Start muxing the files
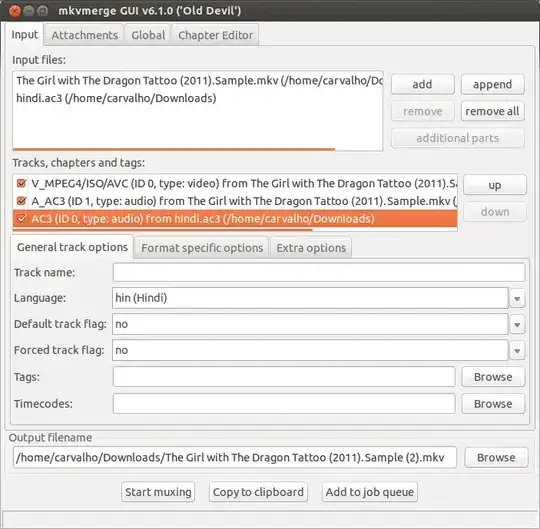 point(158,492)
